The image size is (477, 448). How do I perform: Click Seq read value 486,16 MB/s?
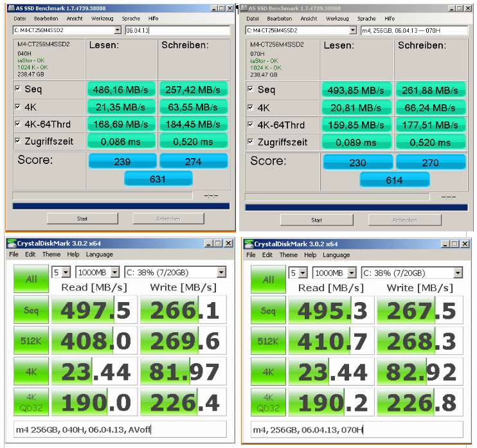[121, 89]
